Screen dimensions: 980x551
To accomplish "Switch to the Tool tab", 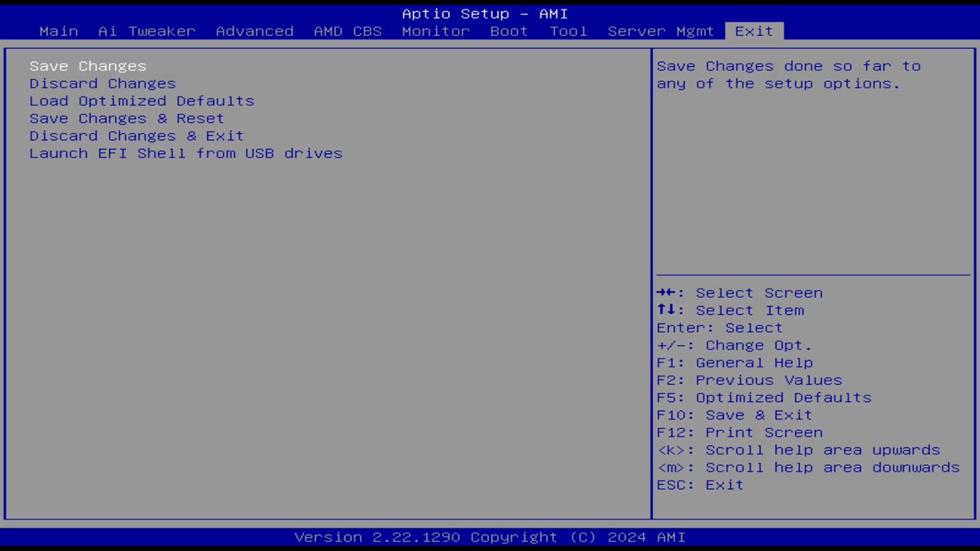I will (568, 31).
